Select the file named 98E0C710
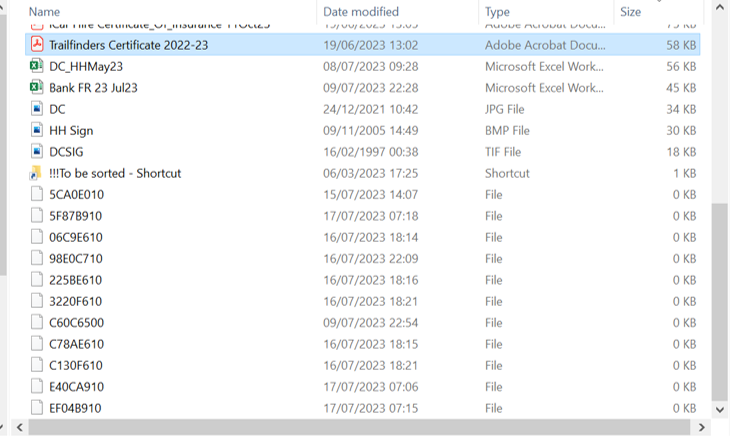731x446 pixels. 76,258
